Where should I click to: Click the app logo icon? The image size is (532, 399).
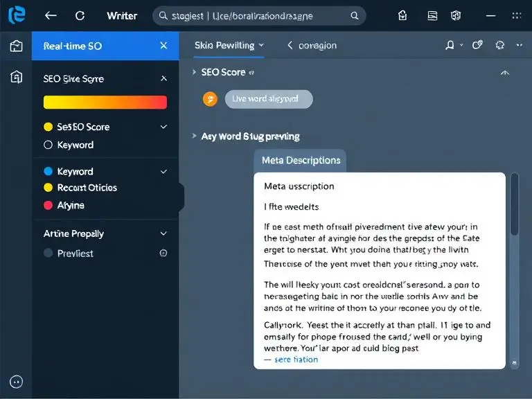point(17,16)
